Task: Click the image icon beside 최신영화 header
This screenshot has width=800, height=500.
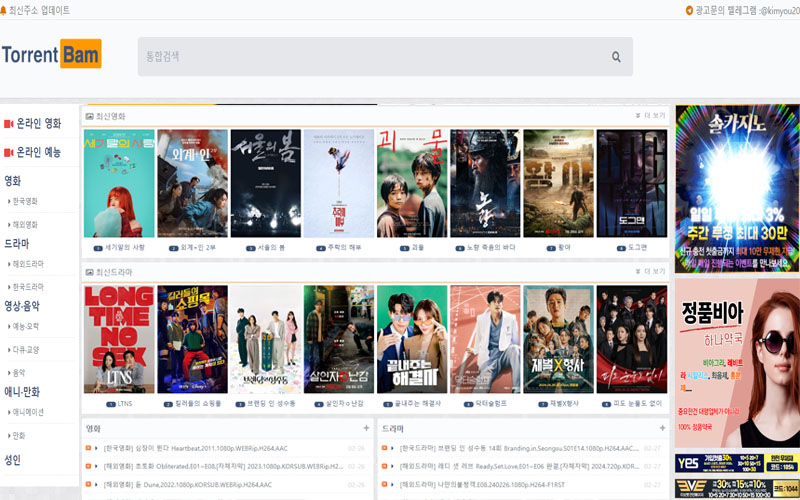Action: click(x=90, y=116)
